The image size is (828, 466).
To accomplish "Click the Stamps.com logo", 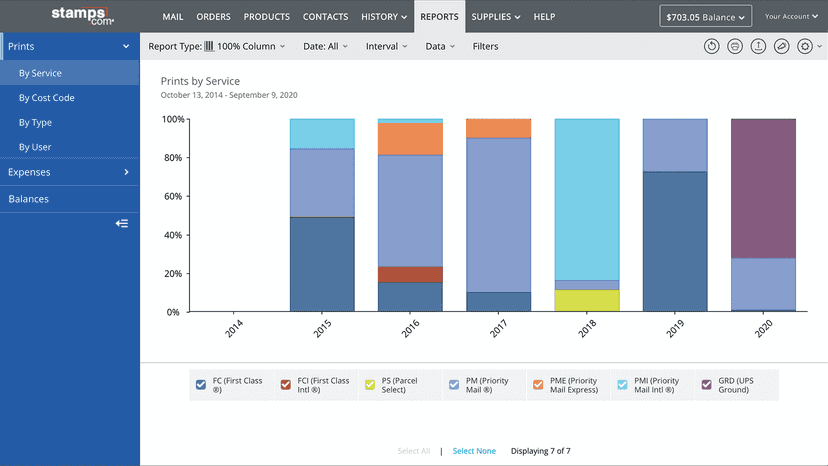I will (x=82, y=16).
